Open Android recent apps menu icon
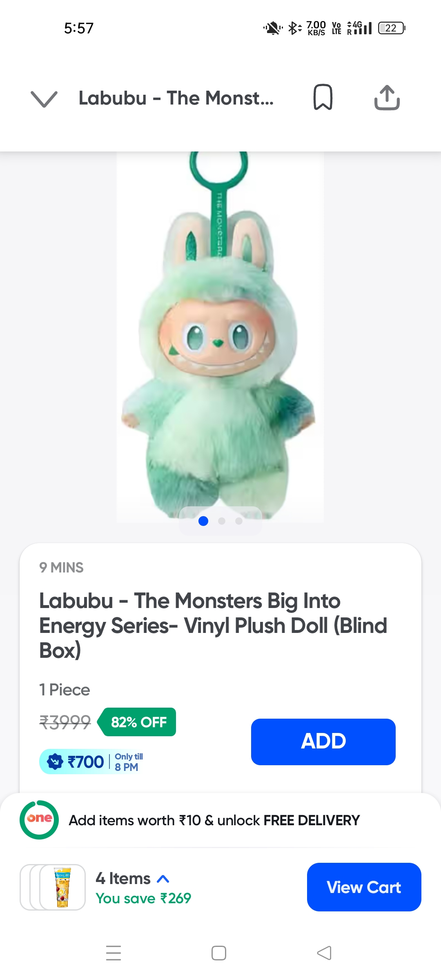 coord(114,953)
